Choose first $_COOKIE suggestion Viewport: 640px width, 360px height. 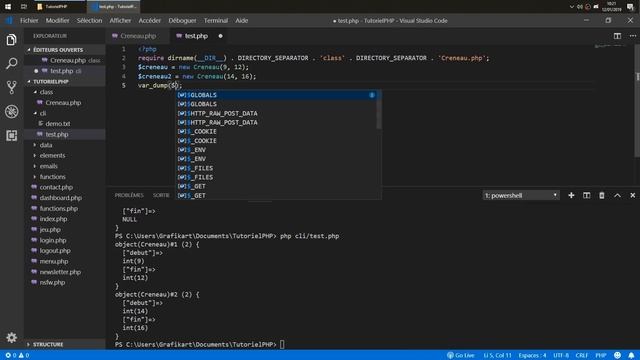tap(276, 131)
